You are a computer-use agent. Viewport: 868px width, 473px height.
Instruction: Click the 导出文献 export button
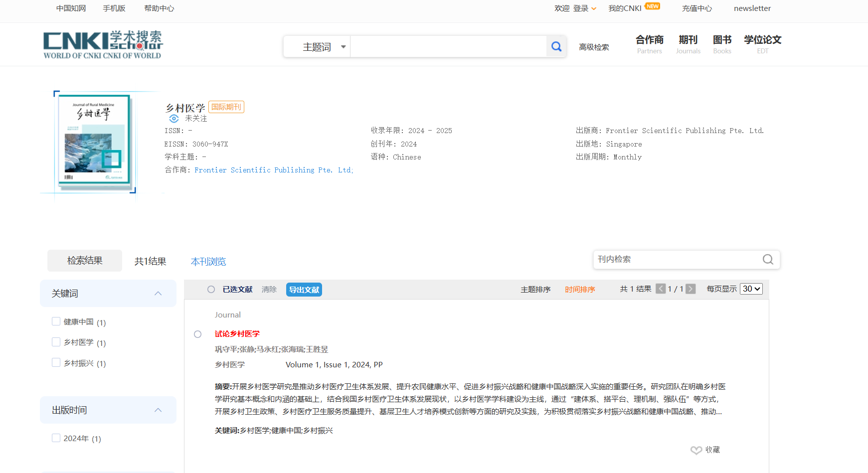point(304,290)
